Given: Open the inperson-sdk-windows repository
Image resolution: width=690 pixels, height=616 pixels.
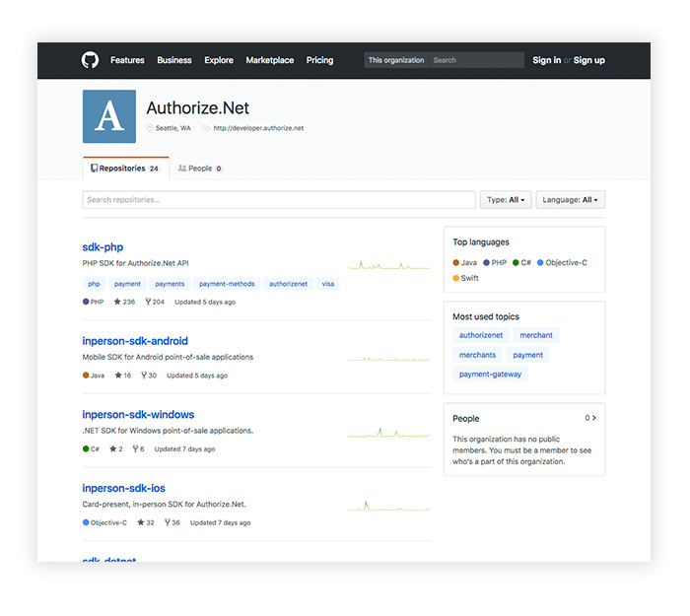Looking at the screenshot, I should coord(138,415).
